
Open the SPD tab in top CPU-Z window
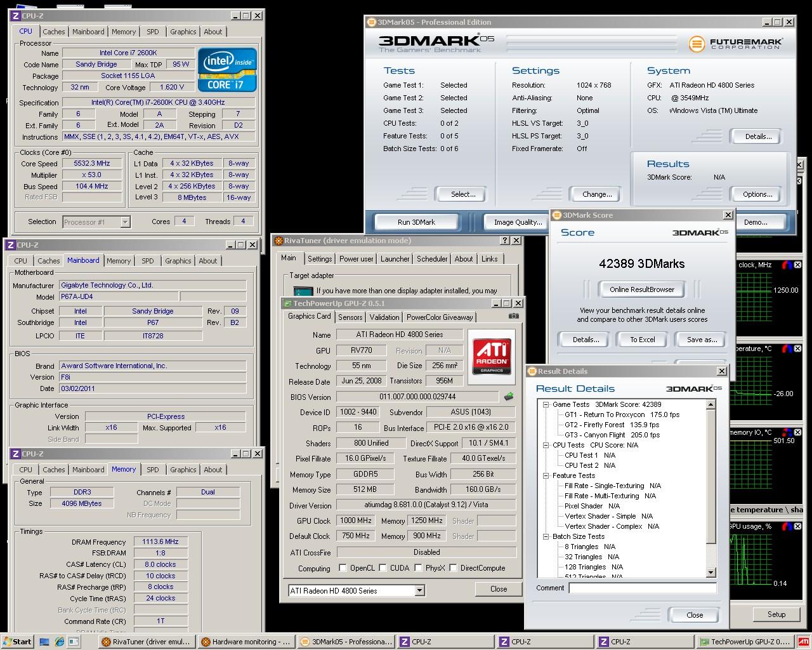(x=153, y=32)
